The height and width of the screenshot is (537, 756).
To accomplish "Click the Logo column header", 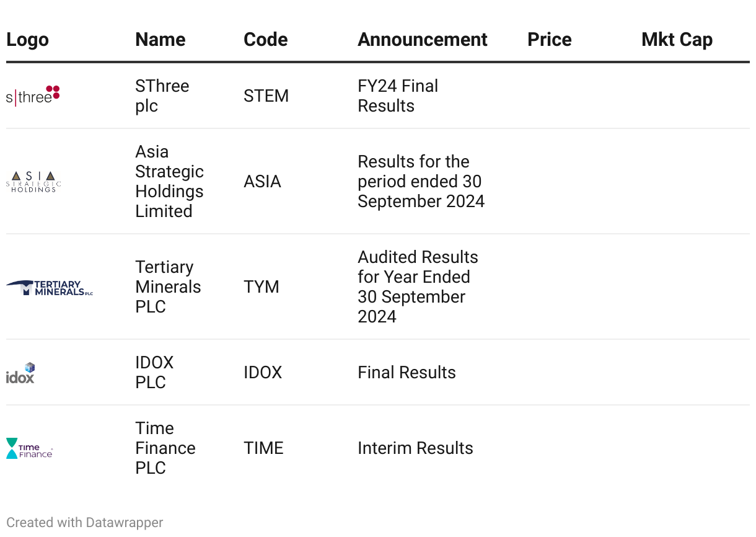I will point(27,40).
